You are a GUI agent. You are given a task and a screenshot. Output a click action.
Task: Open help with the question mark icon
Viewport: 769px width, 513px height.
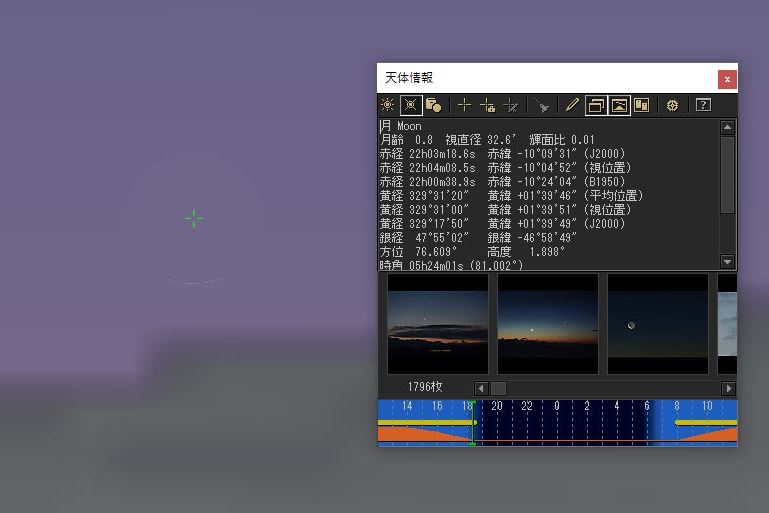point(703,105)
